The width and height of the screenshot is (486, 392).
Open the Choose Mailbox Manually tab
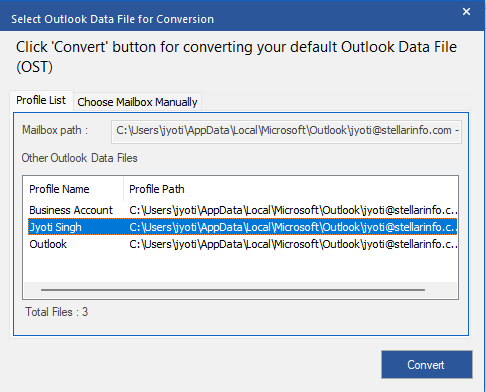137,102
